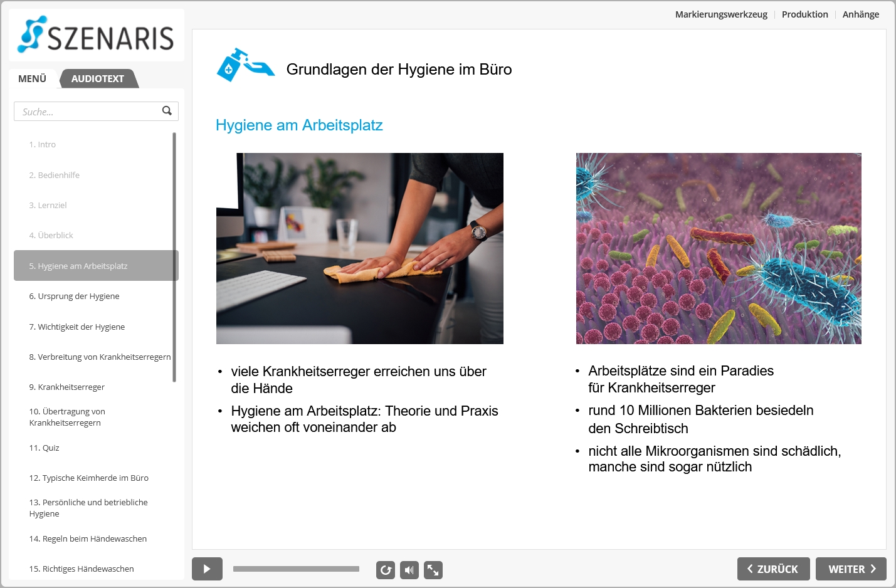Screen dimensions: 896x588
Task: Click the play button
Action: [207, 569]
